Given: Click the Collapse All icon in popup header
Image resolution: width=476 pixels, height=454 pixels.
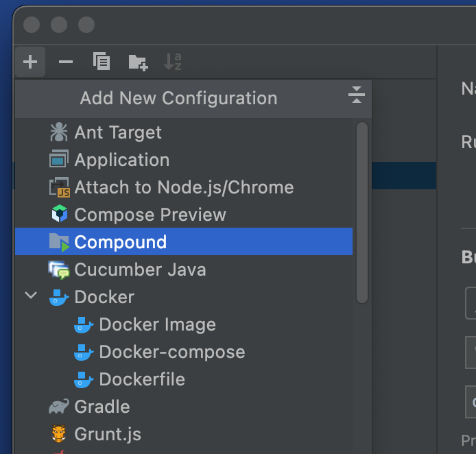Looking at the screenshot, I should pos(356,95).
